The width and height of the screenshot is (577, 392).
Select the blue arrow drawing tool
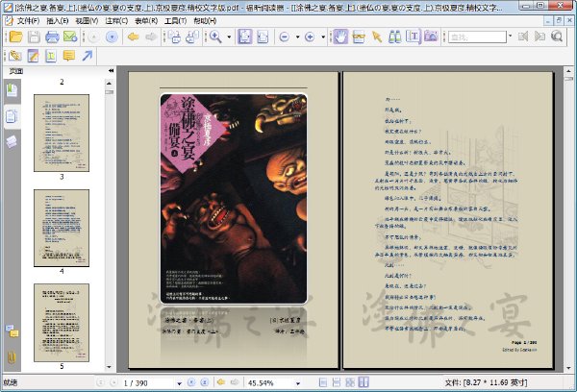click(88, 56)
